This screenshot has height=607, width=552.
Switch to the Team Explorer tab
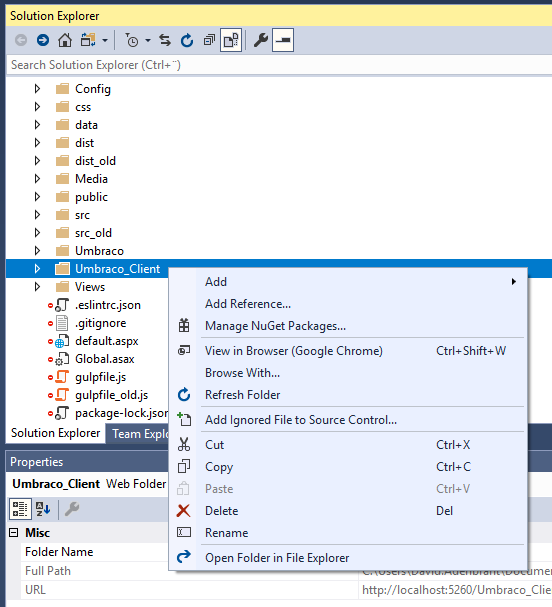coord(138,434)
